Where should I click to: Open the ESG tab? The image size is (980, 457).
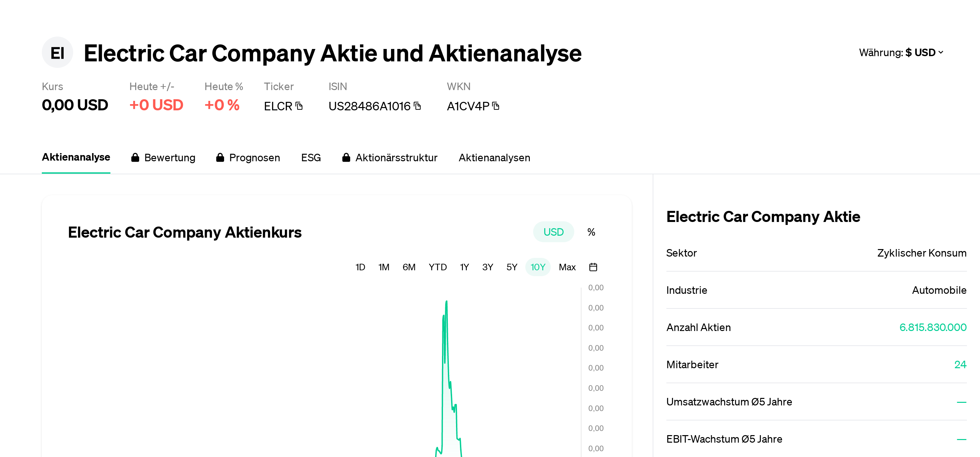point(311,157)
